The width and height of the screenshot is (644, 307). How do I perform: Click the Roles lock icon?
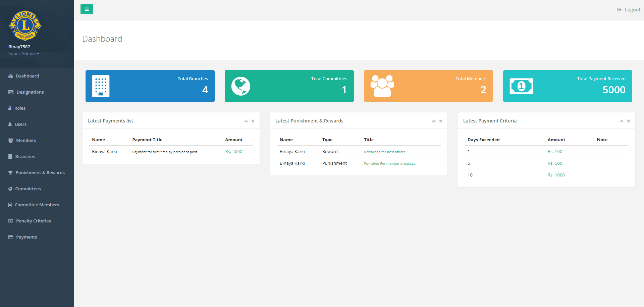pyautogui.click(x=10, y=108)
